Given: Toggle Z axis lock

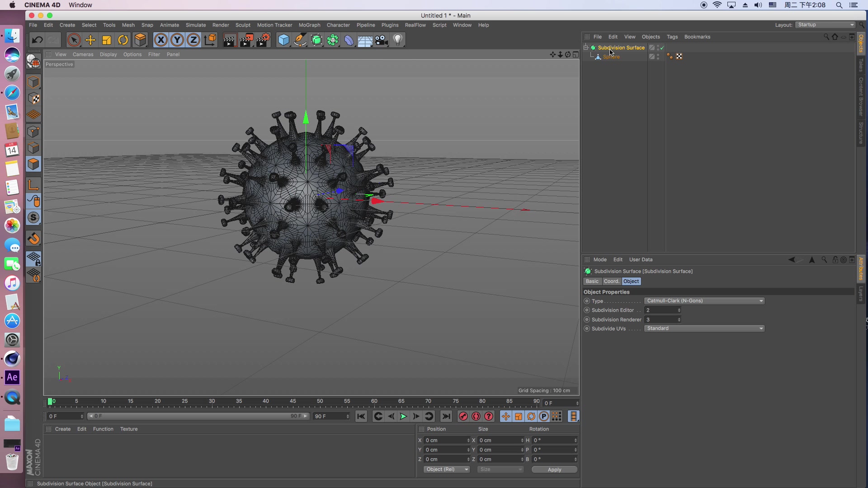Looking at the screenshot, I should pyautogui.click(x=193, y=40).
